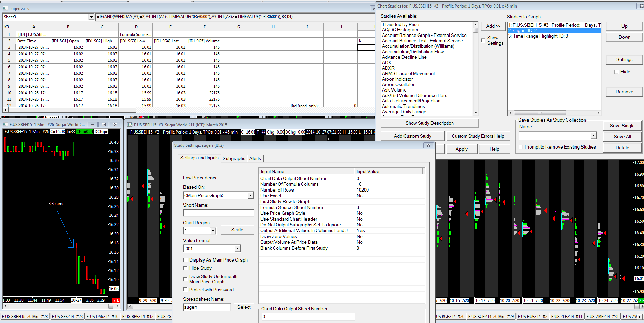
Task: Click the 1 Min chart window system icon
Action: click(x=5, y=125)
